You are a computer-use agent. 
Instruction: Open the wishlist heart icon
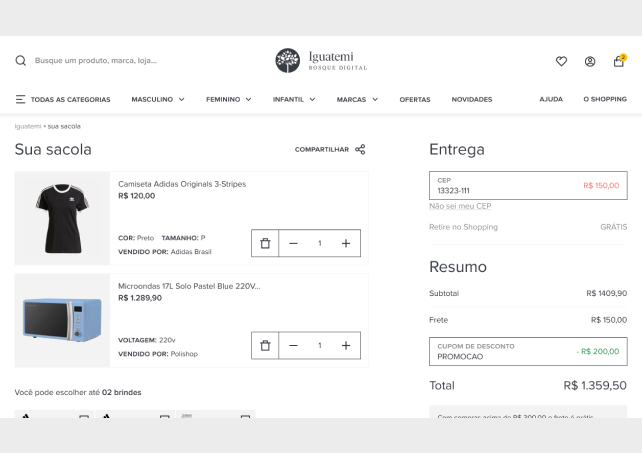[561, 61]
